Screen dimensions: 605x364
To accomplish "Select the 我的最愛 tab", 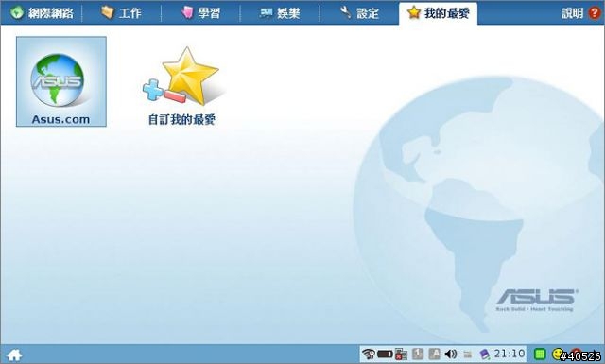I will [x=438, y=13].
